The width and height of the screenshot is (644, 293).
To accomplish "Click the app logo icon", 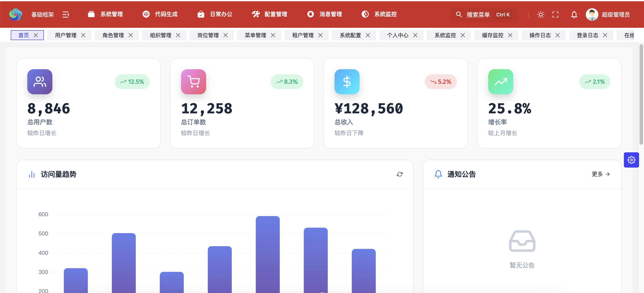I will point(15,15).
